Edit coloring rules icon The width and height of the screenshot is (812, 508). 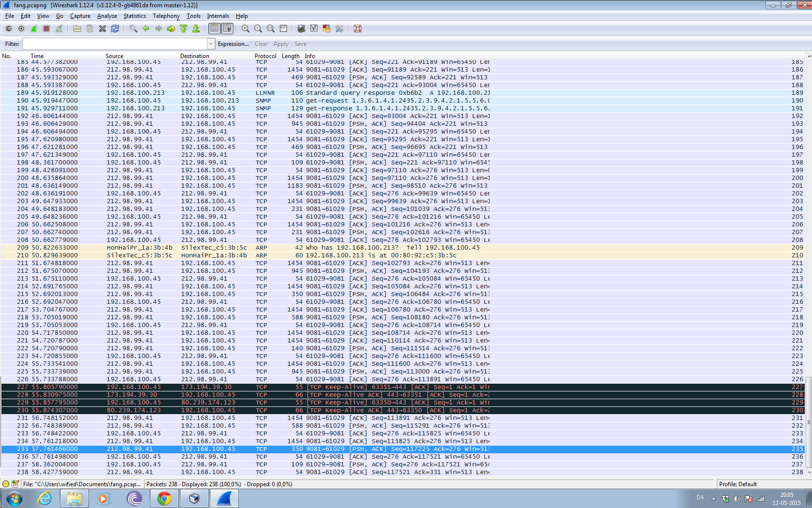click(327, 29)
